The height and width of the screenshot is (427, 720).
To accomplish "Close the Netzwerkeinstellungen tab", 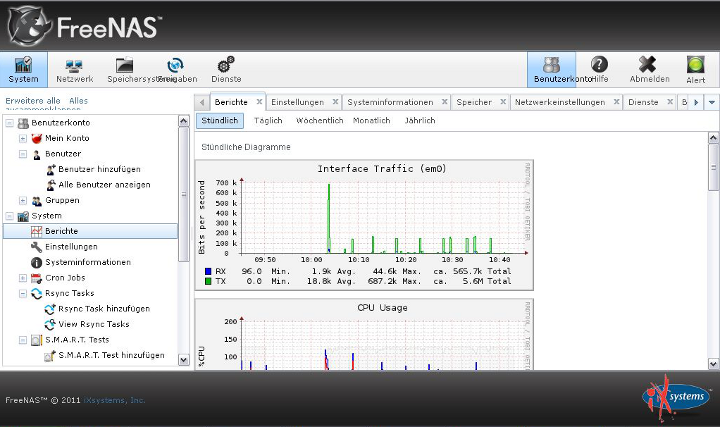I will pos(616,102).
